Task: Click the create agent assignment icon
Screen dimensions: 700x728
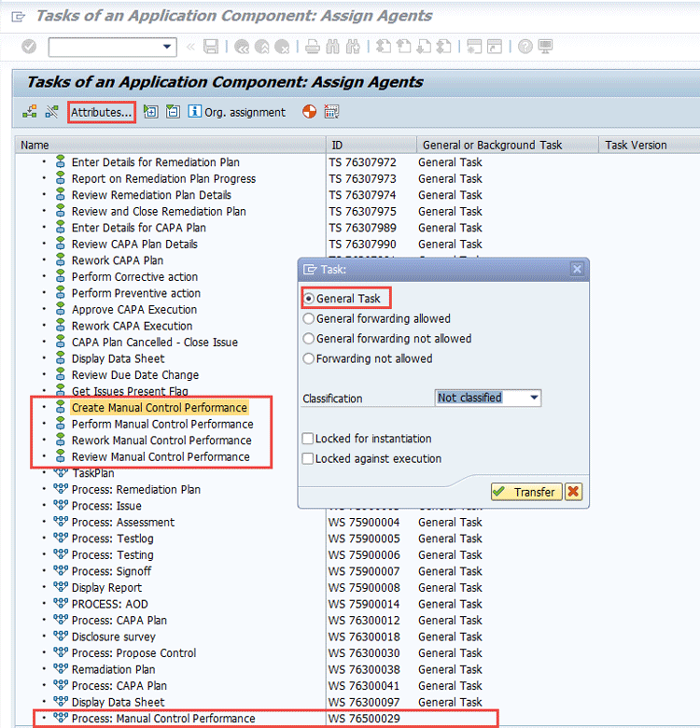Action: 30,112
